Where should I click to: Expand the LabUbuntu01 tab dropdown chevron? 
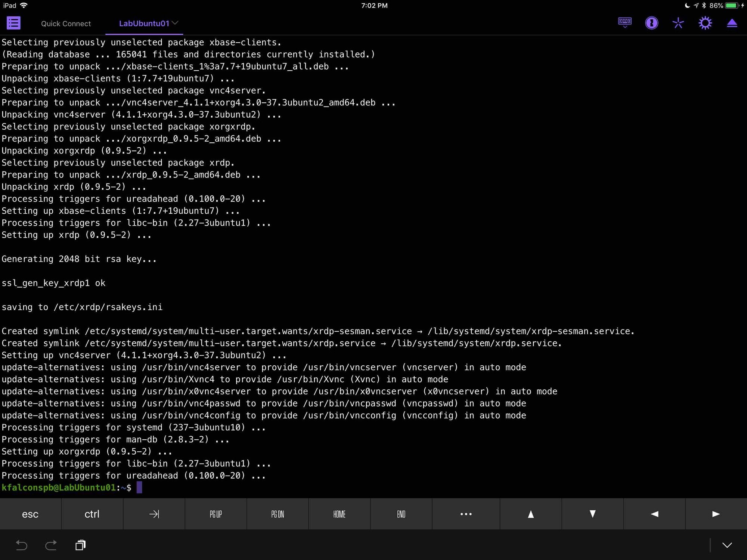175,23
